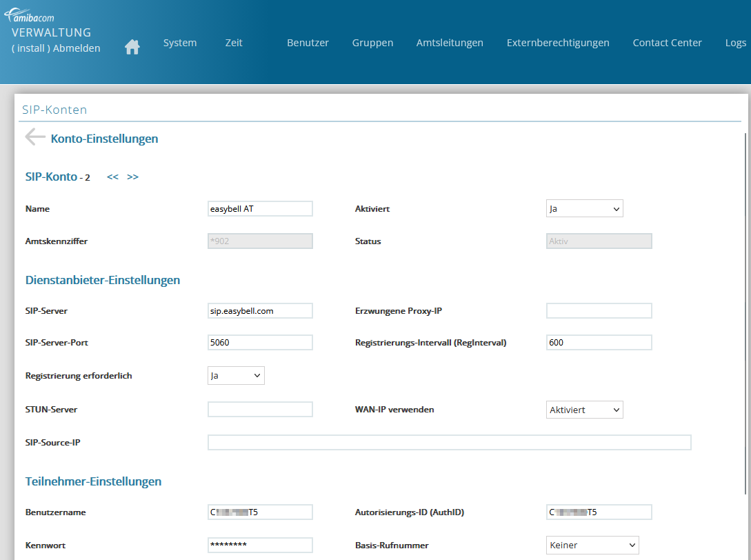Image resolution: width=751 pixels, height=560 pixels.
Task: Switch to next SIP account (>>)
Action: tap(132, 177)
